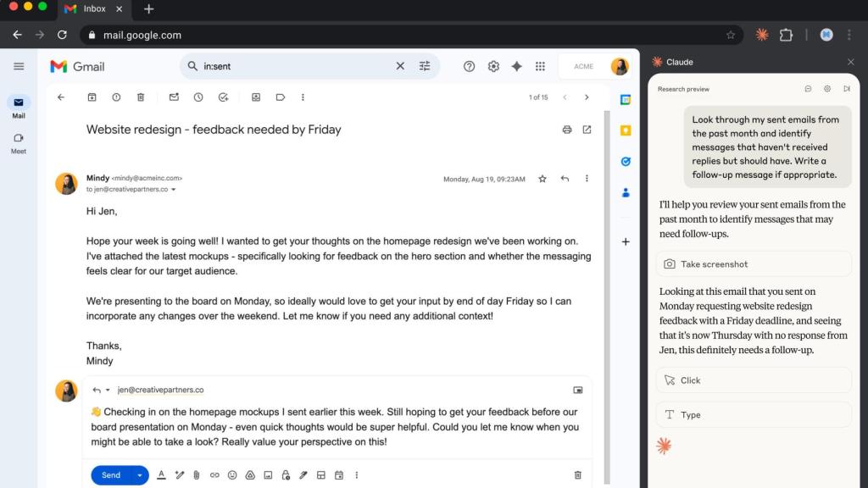The width and height of the screenshot is (868, 488).
Task: Expand recipient details next to jen@creativepartners.co
Action: tap(174, 190)
